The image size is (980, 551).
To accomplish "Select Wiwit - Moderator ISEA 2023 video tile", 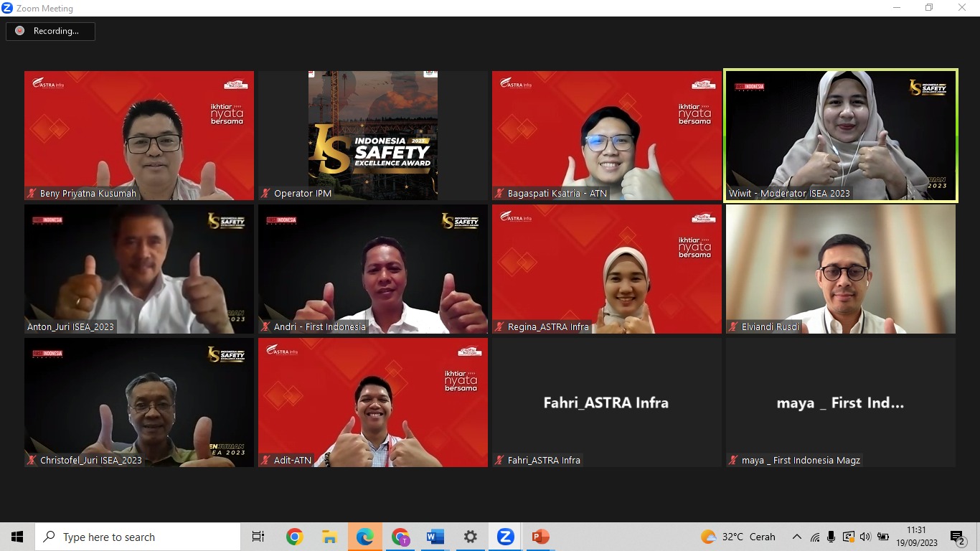I will coord(841,135).
